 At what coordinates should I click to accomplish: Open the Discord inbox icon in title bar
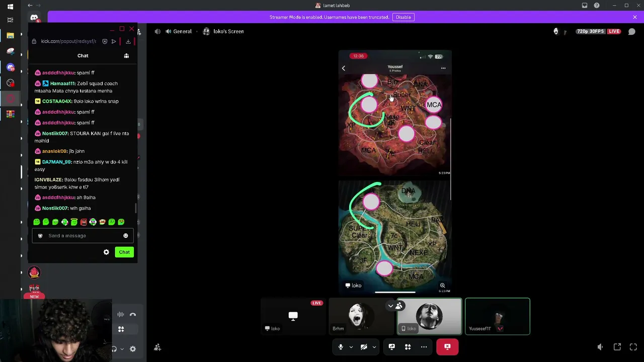585,6
